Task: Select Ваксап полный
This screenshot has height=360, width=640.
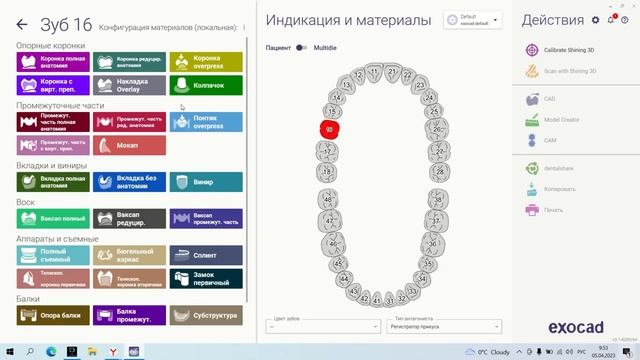Action: [53, 219]
